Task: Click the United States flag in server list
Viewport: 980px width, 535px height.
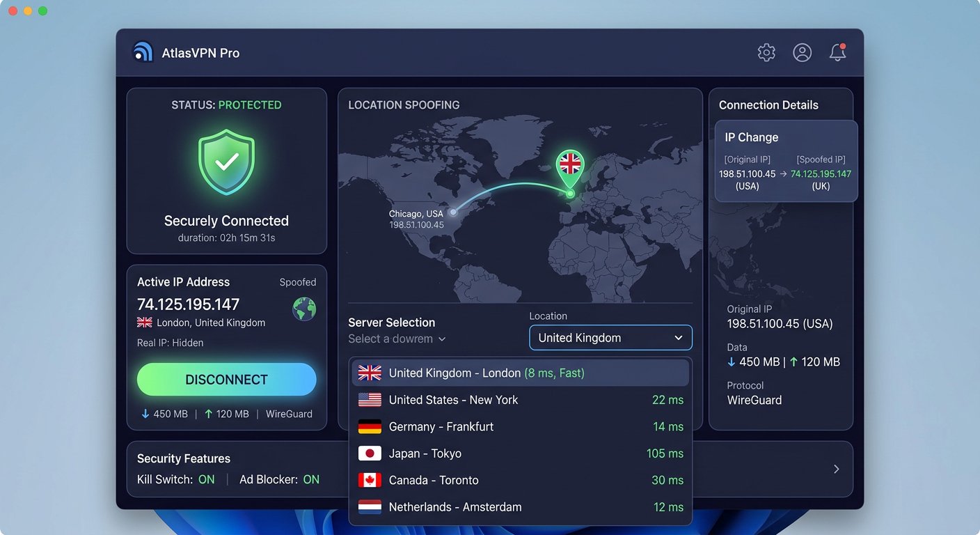Action: pos(370,400)
